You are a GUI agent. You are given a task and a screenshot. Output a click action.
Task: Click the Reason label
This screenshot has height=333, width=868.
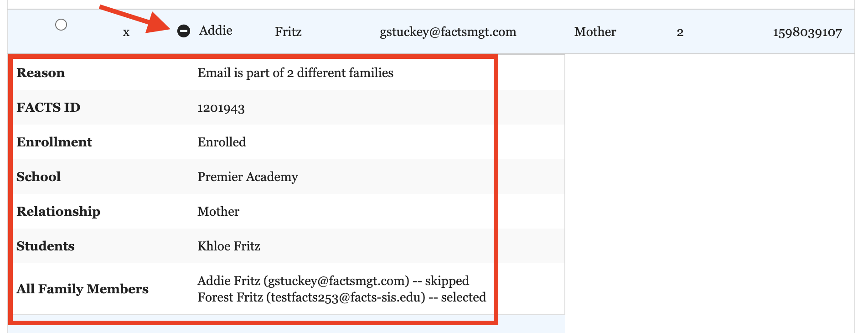point(41,73)
